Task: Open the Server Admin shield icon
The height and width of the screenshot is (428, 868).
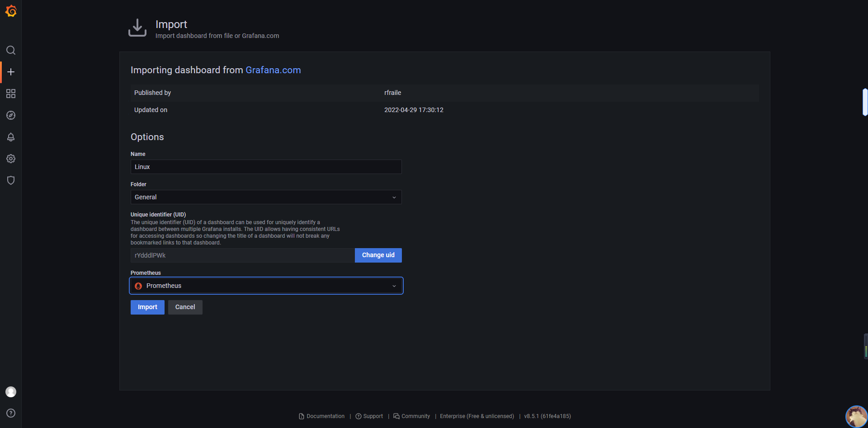Action: (11, 180)
